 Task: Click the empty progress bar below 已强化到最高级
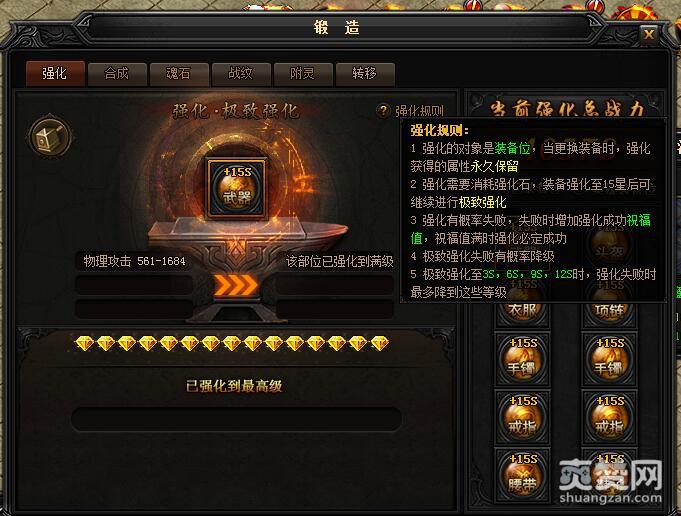click(236, 419)
